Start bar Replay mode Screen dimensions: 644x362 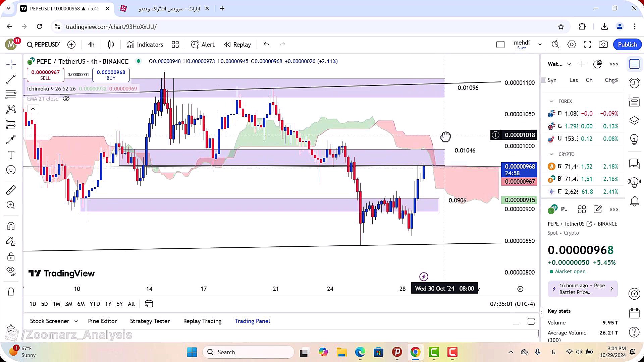tap(237, 45)
